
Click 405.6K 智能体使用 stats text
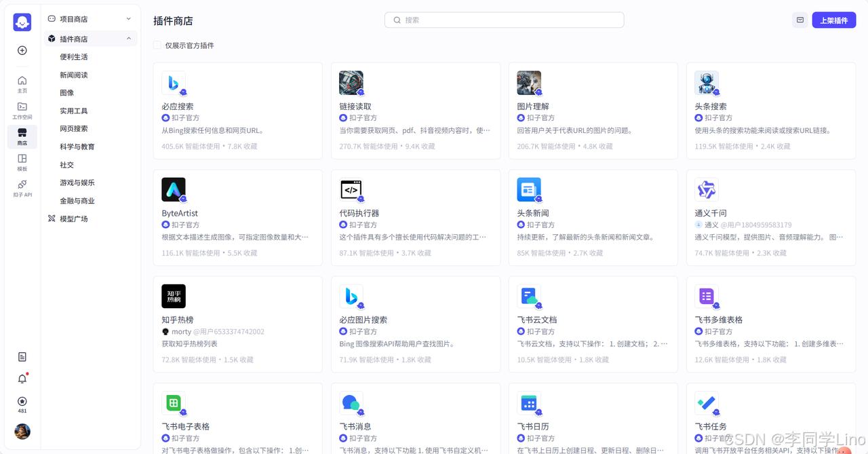191,147
